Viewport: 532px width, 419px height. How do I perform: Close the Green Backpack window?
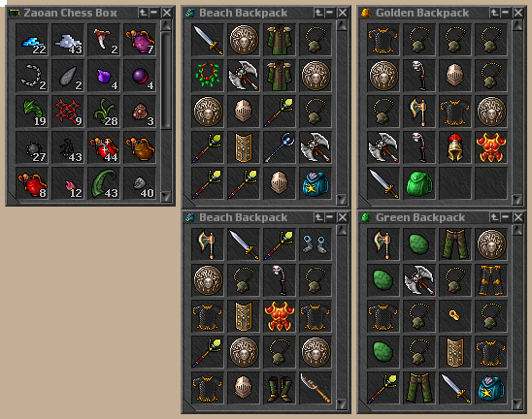pos(518,217)
